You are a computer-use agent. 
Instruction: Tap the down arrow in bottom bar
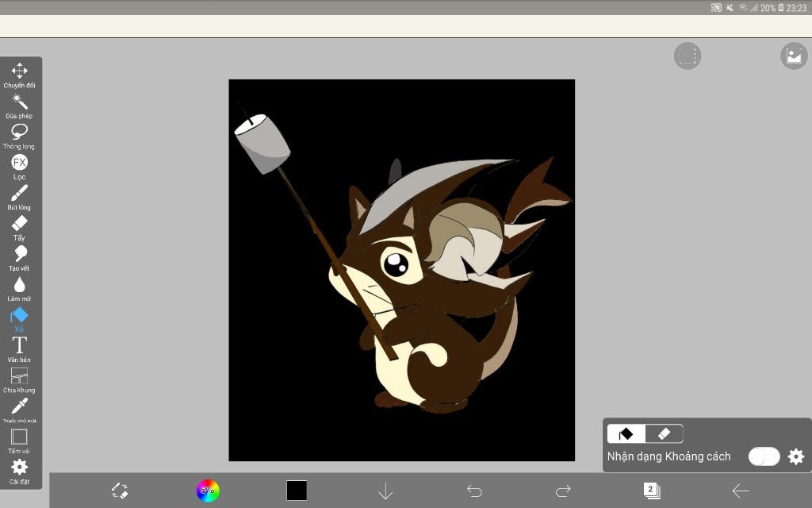point(385,491)
